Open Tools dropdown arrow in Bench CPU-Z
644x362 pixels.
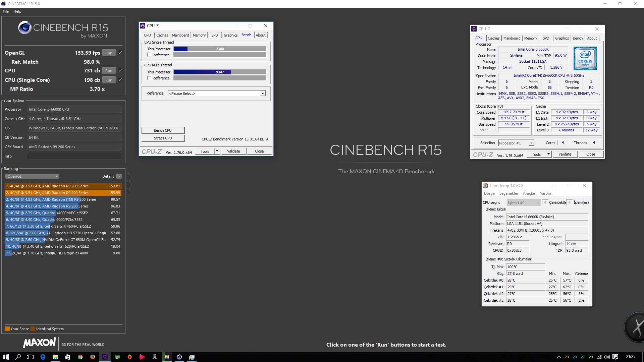pyautogui.click(x=217, y=151)
